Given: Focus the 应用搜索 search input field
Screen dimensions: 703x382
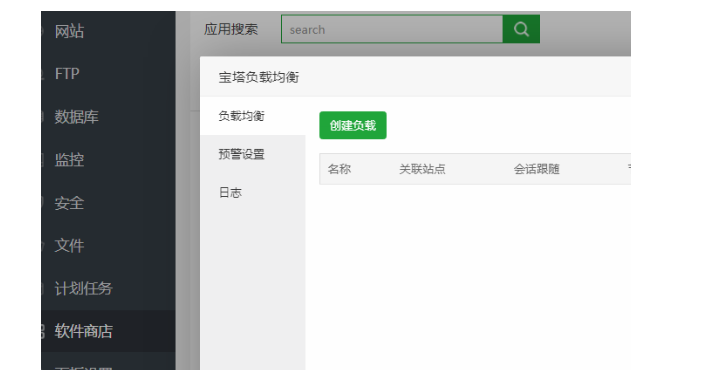Looking at the screenshot, I should (392, 29).
